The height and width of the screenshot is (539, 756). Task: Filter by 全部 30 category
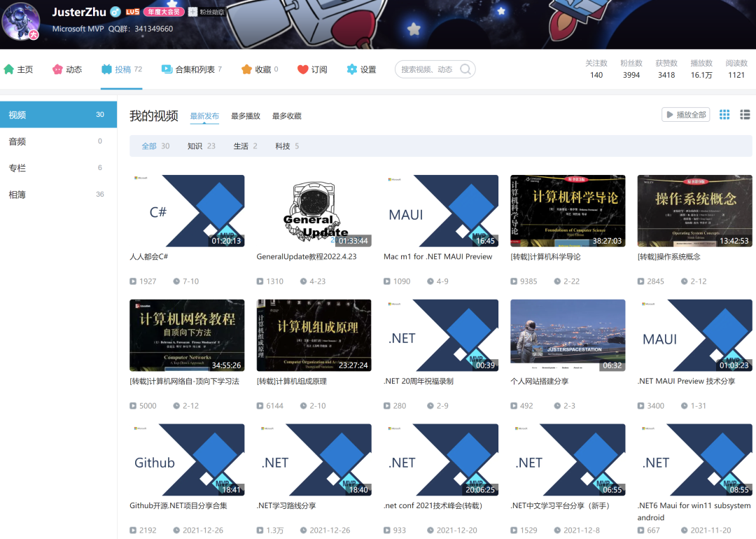[155, 146]
